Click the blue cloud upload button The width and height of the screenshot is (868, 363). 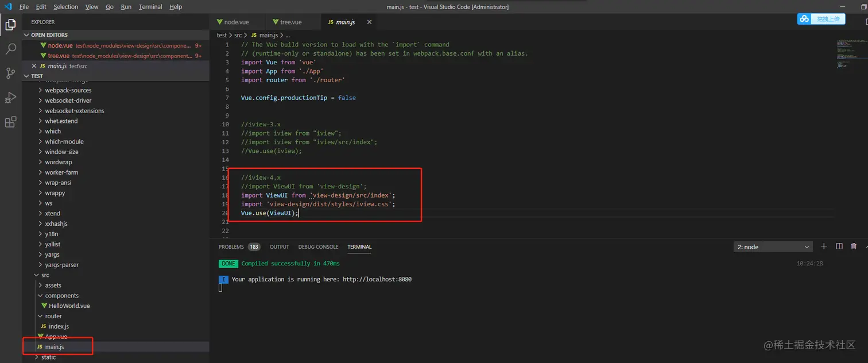821,19
